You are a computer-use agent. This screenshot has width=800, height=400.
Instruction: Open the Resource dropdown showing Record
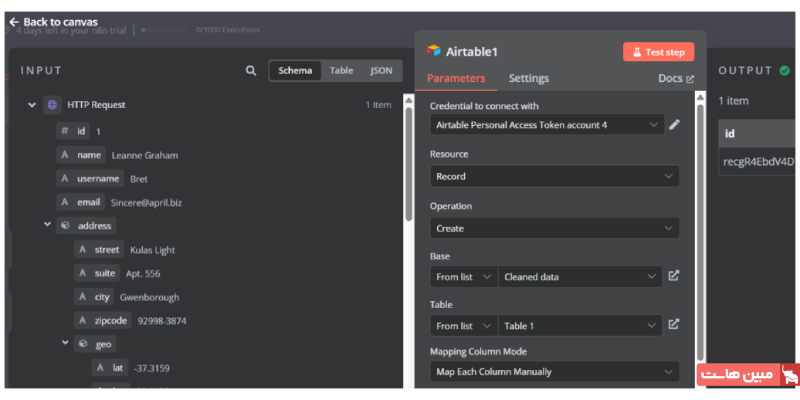pos(554,176)
